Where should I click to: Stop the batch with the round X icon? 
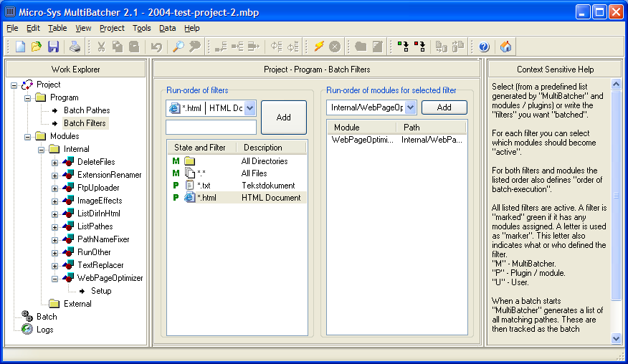tap(335, 47)
